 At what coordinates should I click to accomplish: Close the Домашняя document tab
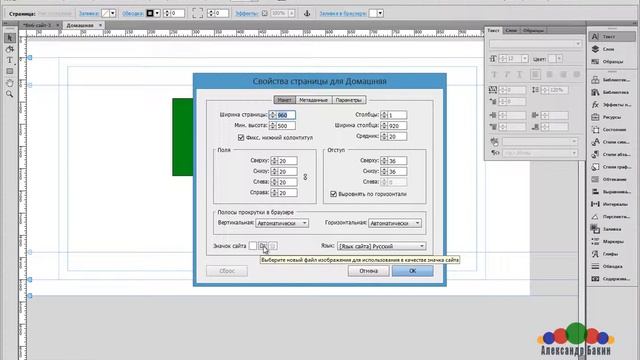pos(100,25)
